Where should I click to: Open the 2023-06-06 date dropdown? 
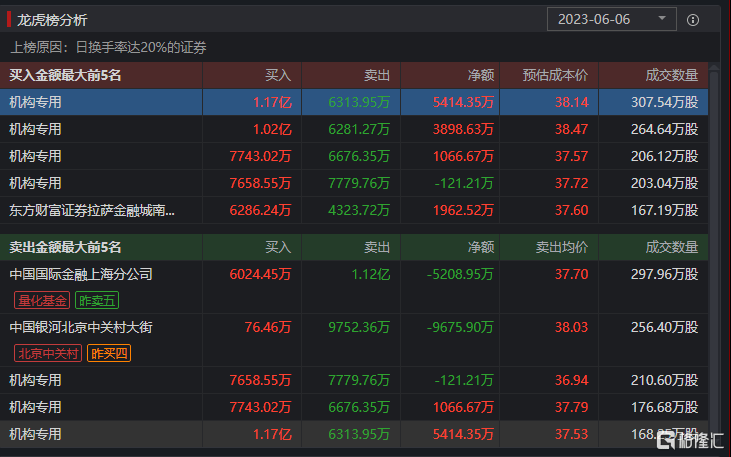tap(612, 19)
